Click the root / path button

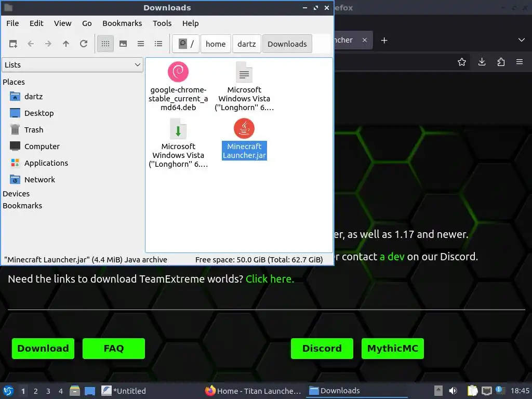click(x=186, y=44)
